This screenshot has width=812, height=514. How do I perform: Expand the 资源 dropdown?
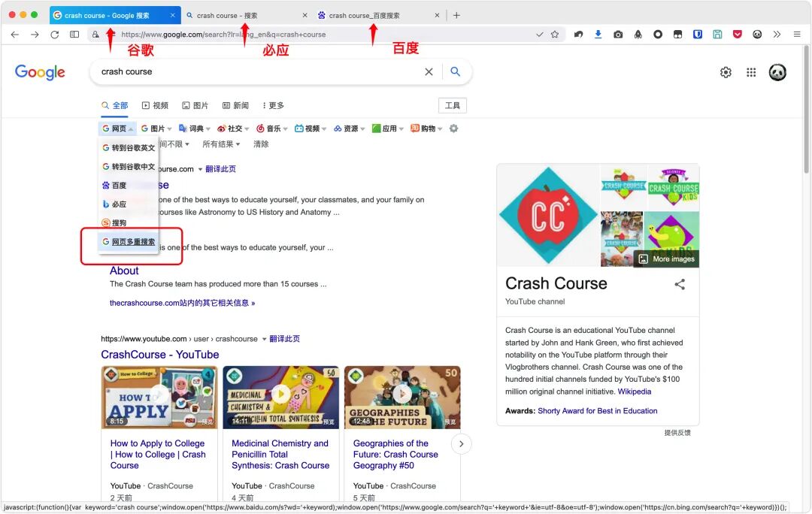pyautogui.click(x=350, y=128)
